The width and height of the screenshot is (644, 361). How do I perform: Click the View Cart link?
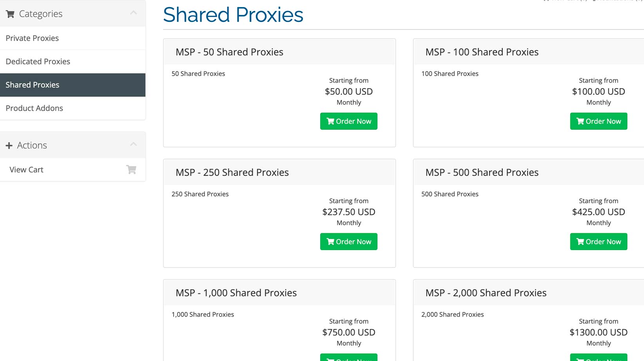pyautogui.click(x=26, y=170)
